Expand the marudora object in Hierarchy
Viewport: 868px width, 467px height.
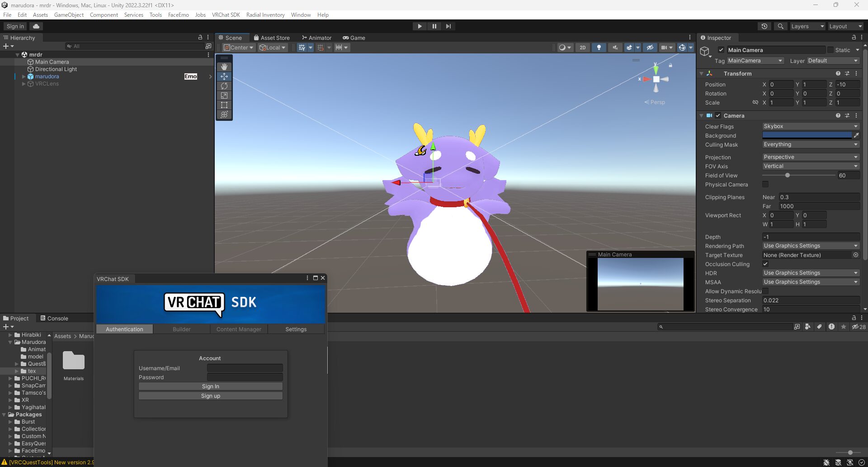[23, 76]
